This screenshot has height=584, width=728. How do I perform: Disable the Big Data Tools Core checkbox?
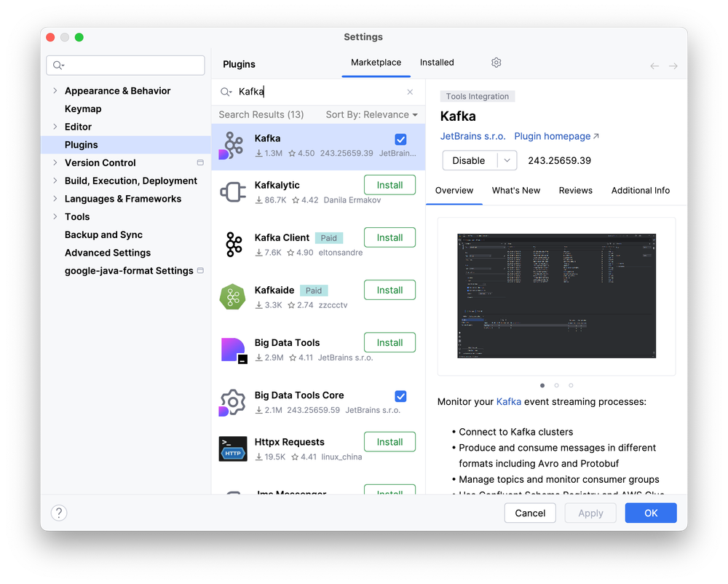click(400, 396)
